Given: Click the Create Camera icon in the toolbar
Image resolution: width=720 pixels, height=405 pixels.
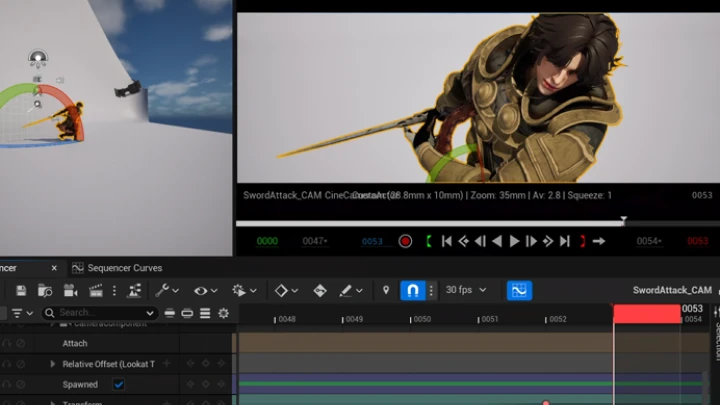Looking at the screenshot, I should click(70, 290).
